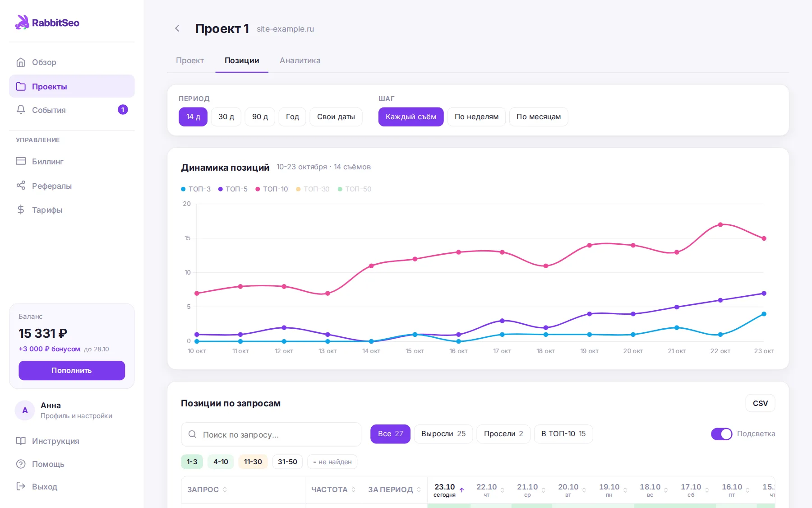Toggle the ТОП-10 chart series
Viewport: 812px width, 508px height.
pos(272,189)
